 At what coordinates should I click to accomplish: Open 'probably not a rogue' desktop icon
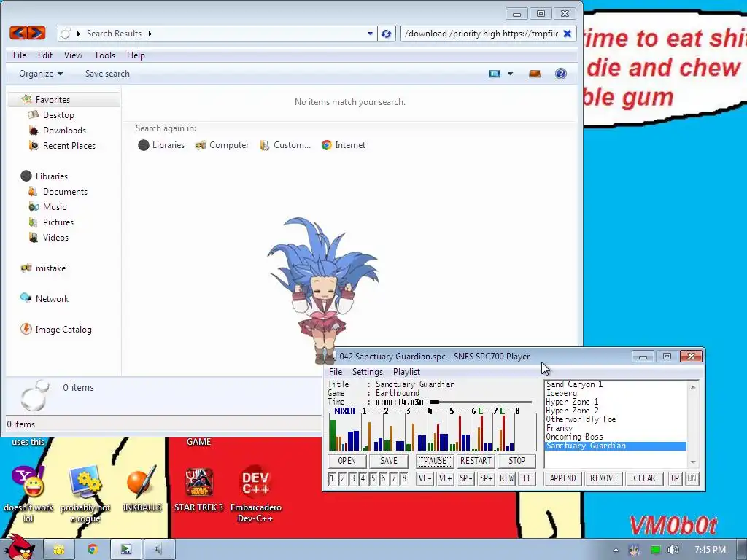click(85, 494)
